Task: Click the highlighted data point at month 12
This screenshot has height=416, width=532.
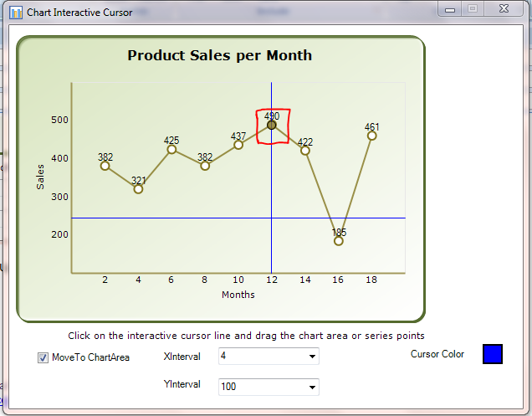Action: [272, 126]
